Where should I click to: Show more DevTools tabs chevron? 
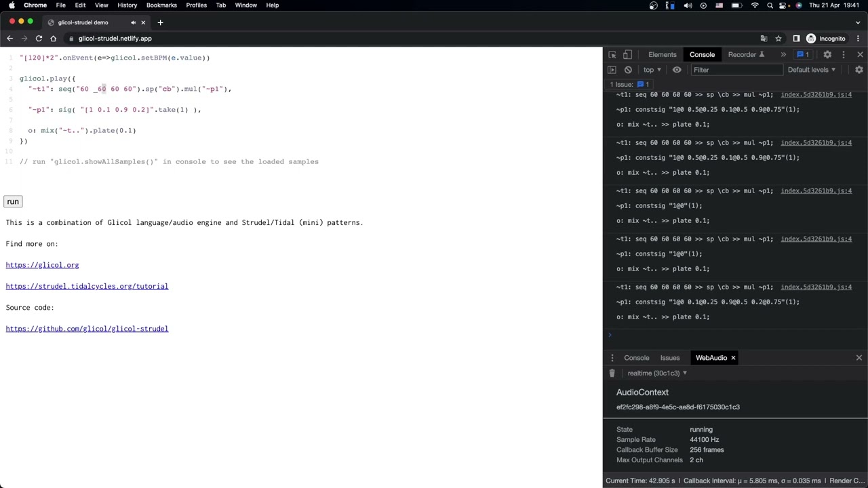[783, 55]
